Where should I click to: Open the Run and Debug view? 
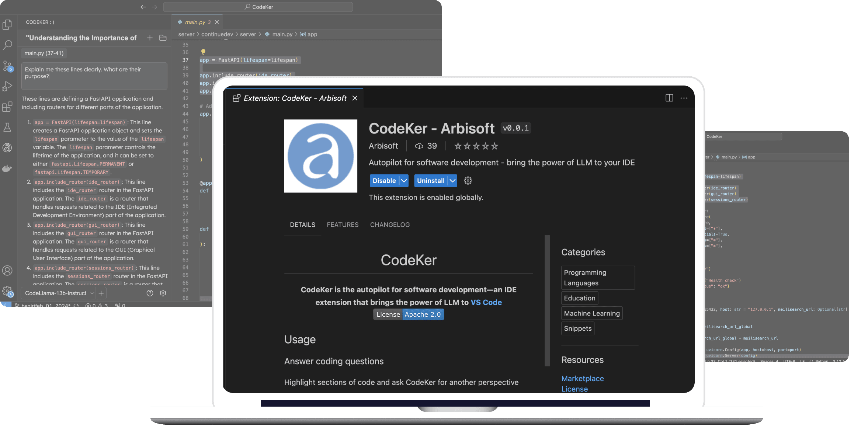[8, 86]
